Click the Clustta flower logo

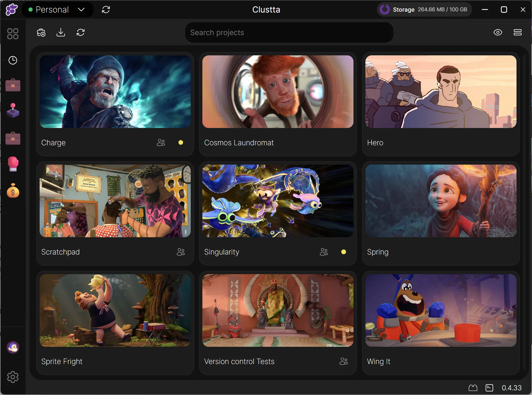click(12, 10)
